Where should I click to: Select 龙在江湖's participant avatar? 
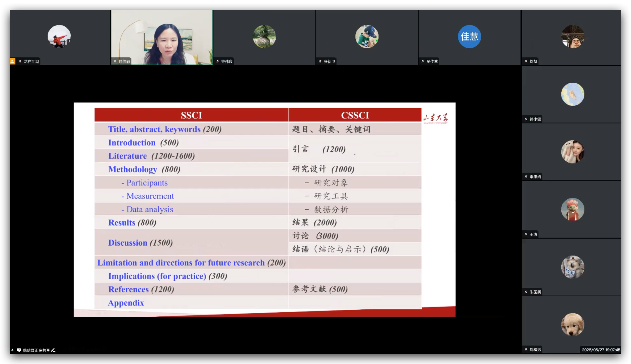(x=59, y=37)
